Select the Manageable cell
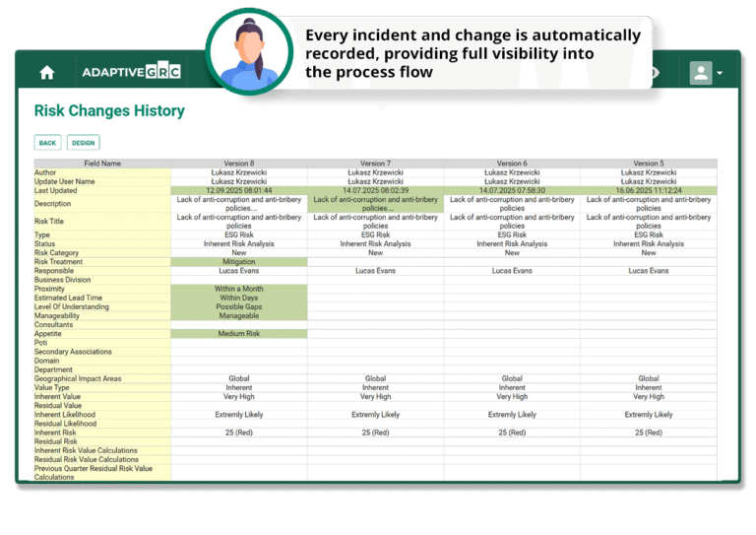Image resolution: width=756 pixels, height=535 pixels. [238, 316]
